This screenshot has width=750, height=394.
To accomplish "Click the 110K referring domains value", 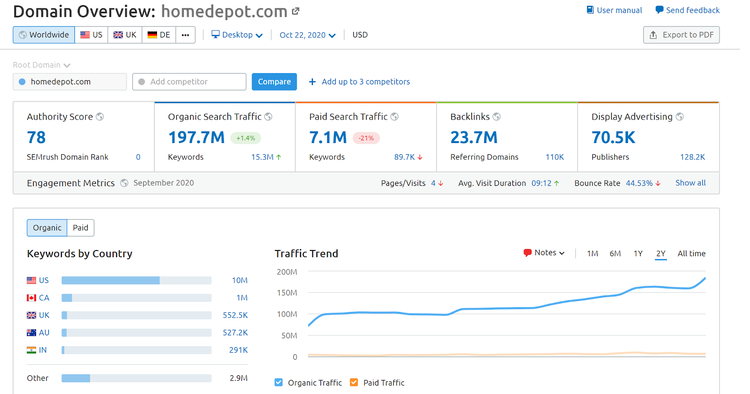I will click(x=555, y=157).
